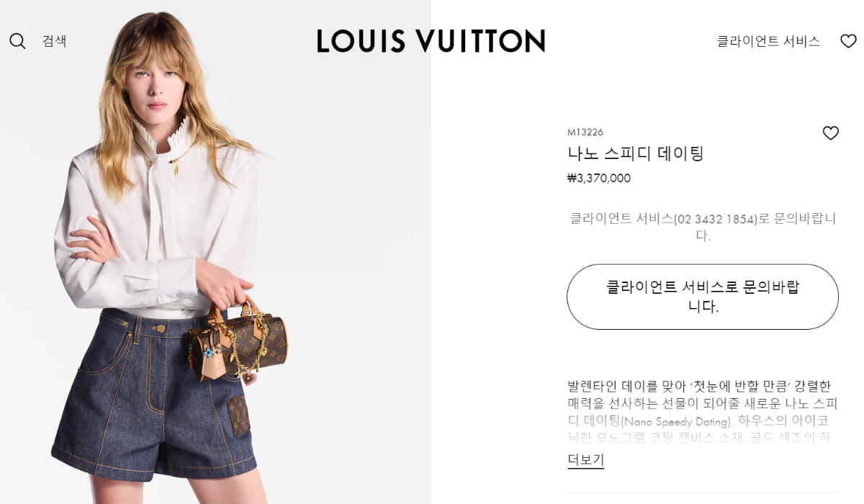
Task: Open search with the magnifying glass icon
Action: (x=17, y=41)
